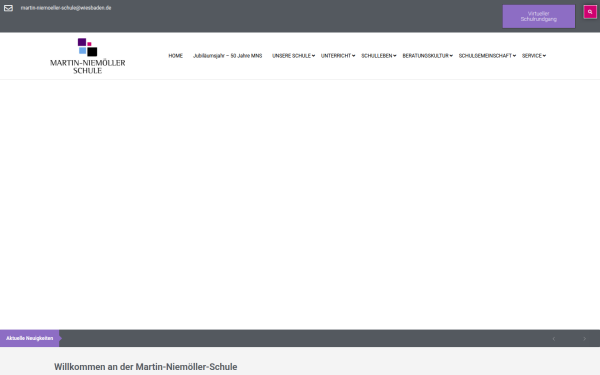Open Virtueller Schulrundgang button
This screenshot has height=375, width=600.
click(x=539, y=16)
